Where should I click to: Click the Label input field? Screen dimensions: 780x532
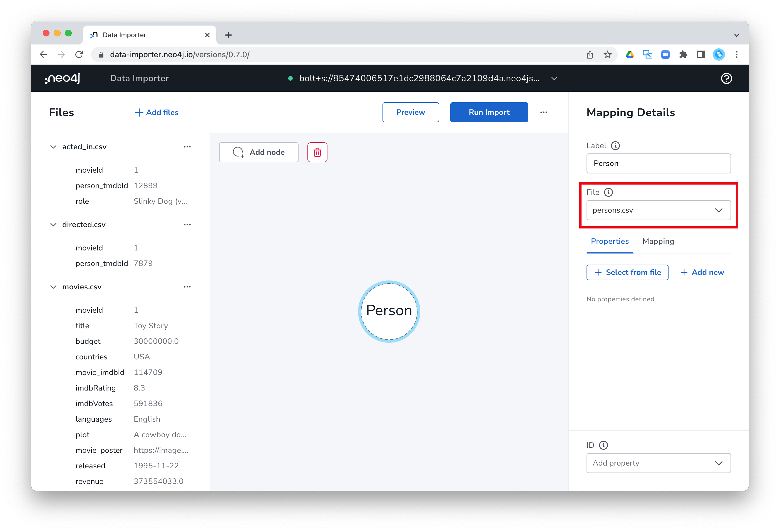click(x=658, y=163)
